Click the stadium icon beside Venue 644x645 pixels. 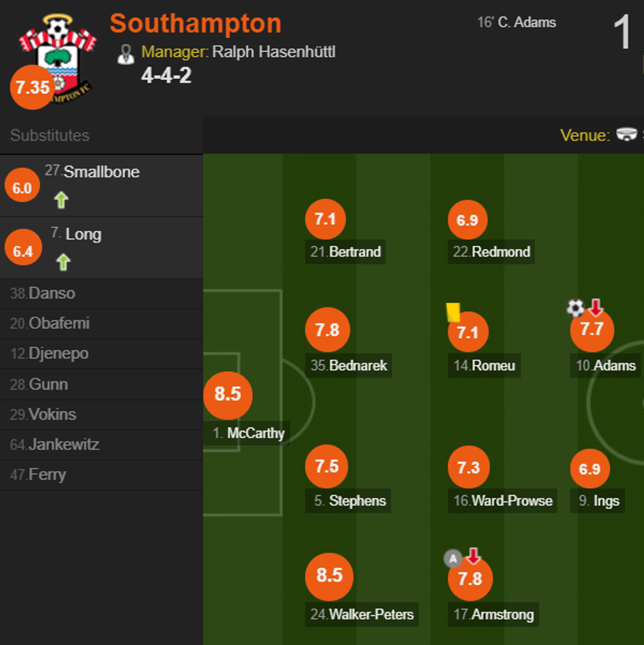coord(627,135)
